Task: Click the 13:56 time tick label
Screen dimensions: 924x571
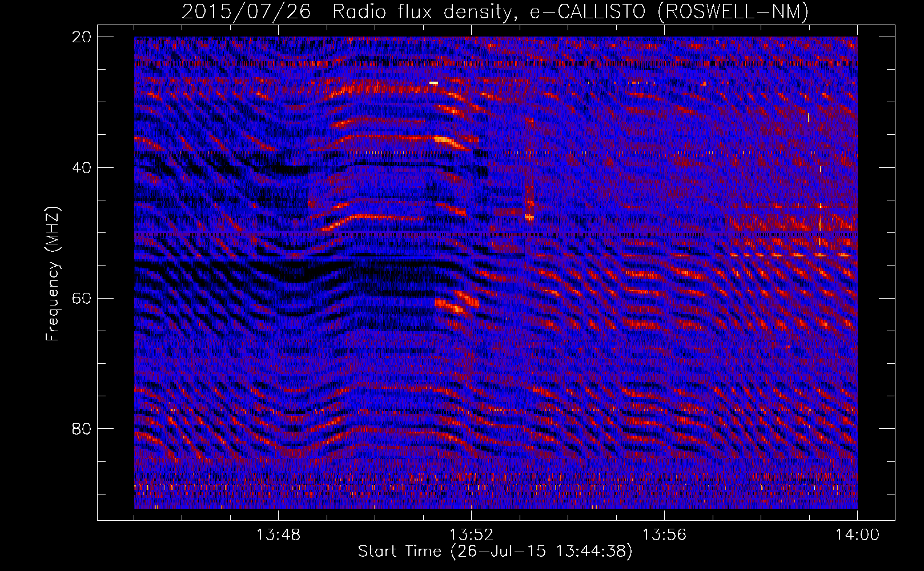Action: coord(664,535)
